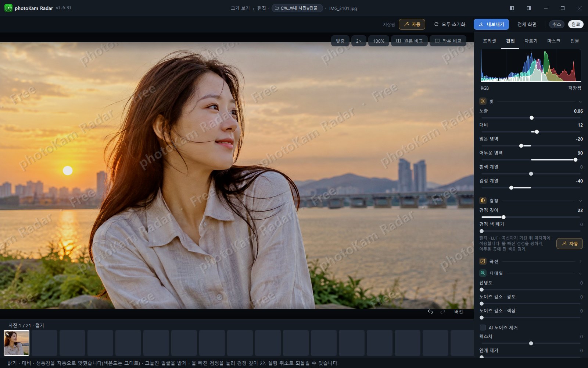Click the photoKam Radar app logo icon
This screenshot has height=368, width=588.
[8, 8]
